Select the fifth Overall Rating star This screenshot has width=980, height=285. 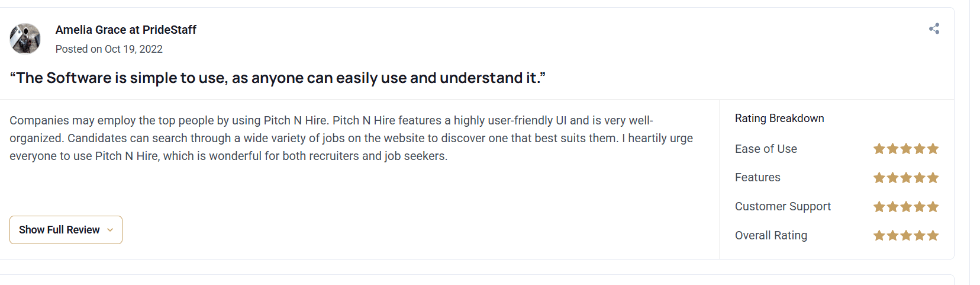933,236
